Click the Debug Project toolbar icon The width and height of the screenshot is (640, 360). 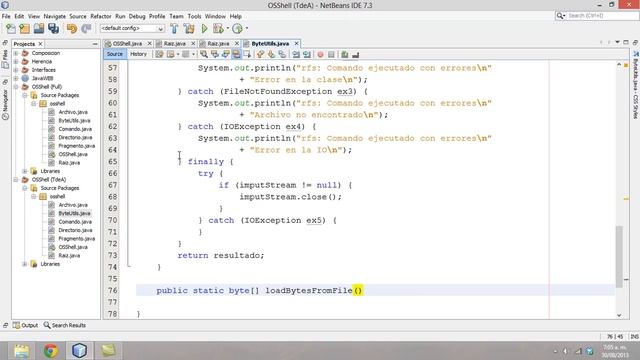218,29
